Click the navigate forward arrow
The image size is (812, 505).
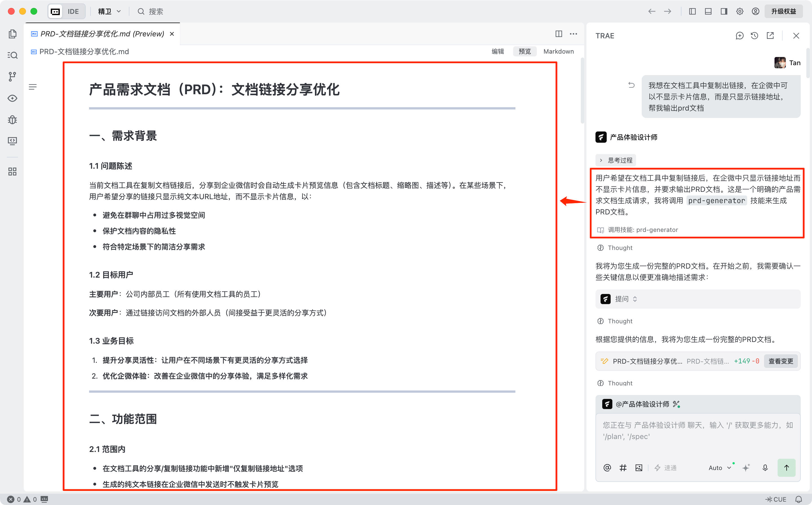[667, 11]
